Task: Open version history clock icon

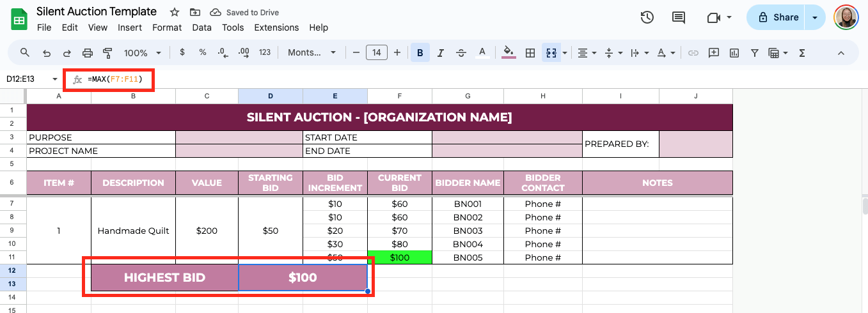Action: [x=647, y=17]
